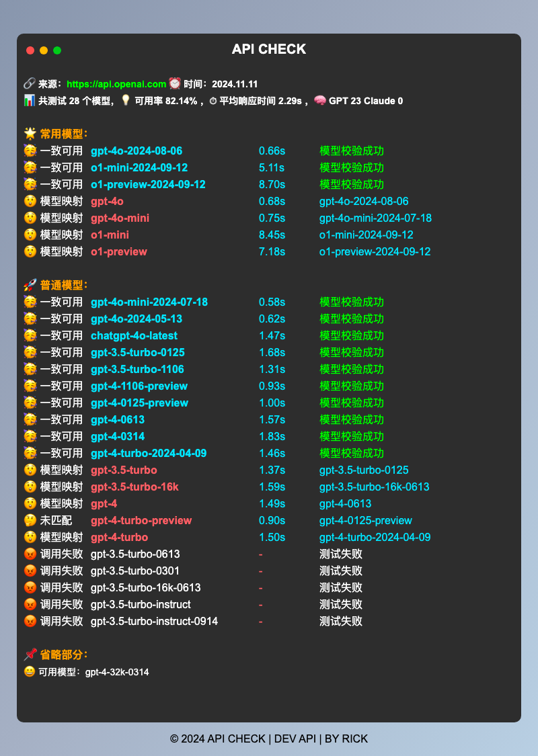Click the footer text © 2024 API CHECK | DEV API | BY RICK
The image size is (538, 756).
pyautogui.click(x=269, y=739)
